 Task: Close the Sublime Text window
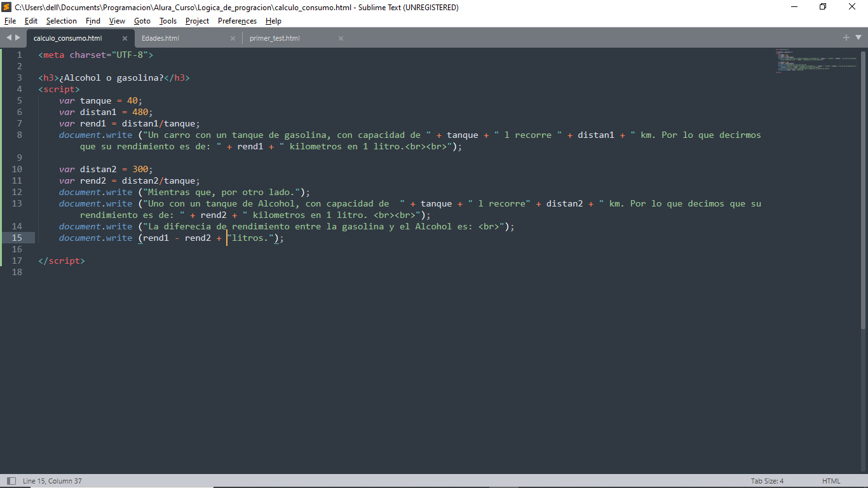coord(853,7)
